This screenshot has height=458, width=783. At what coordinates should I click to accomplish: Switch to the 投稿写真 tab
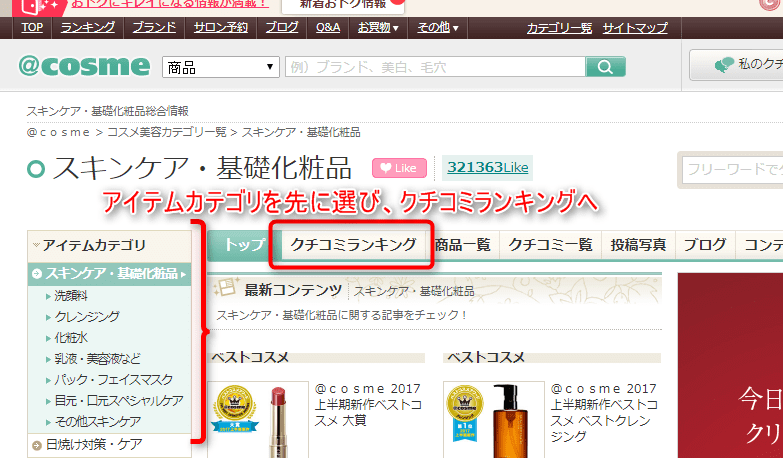pyautogui.click(x=638, y=245)
